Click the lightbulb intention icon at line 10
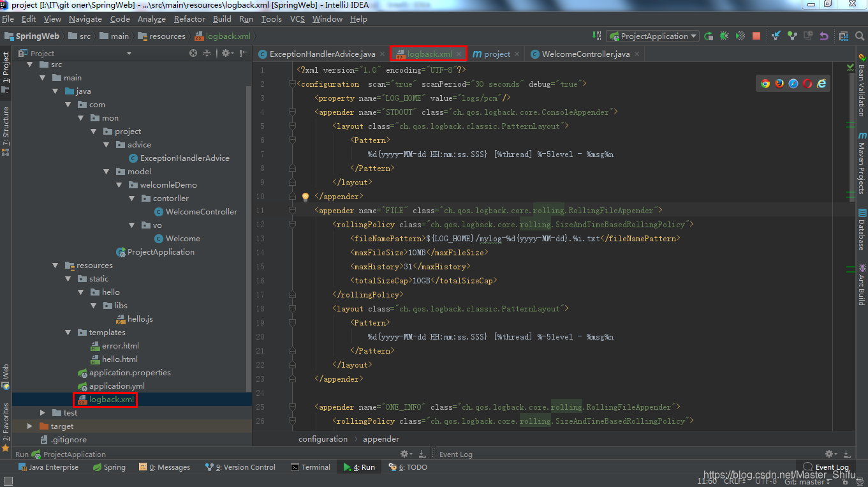Viewport: 868px width, 487px height. (x=305, y=197)
